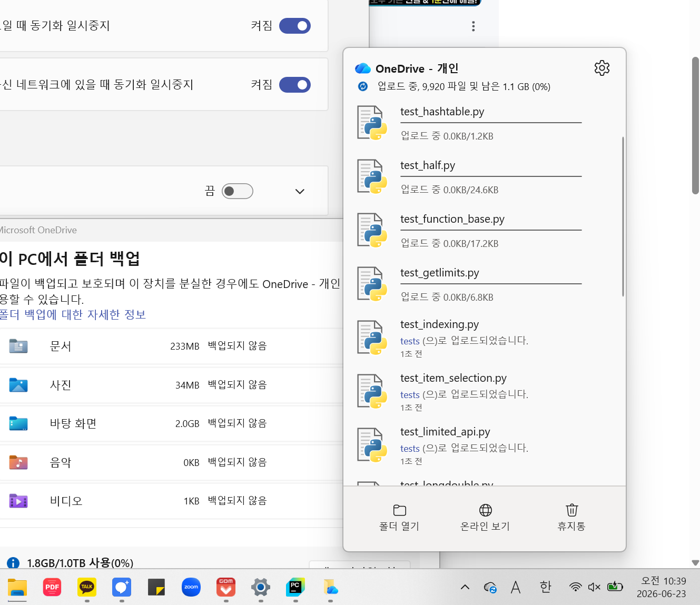Open clock showing 오전 10:39
Screen dimensions: 700x605
point(662,587)
